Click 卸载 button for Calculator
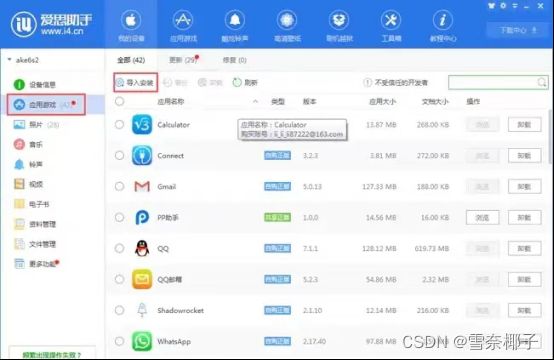554x360 pixels. pyautogui.click(x=525, y=125)
